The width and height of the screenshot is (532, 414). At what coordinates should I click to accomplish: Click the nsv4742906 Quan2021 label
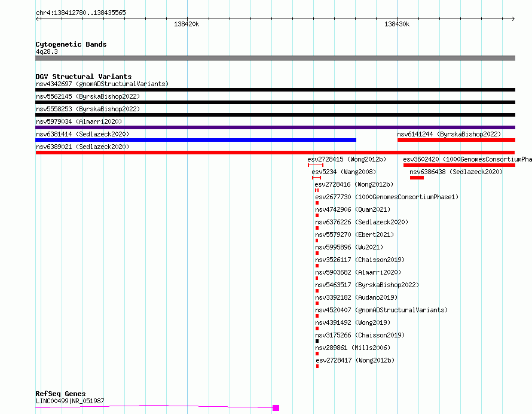tap(353, 209)
